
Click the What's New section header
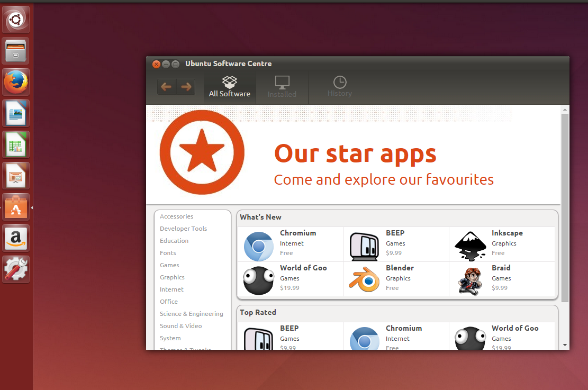pyautogui.click(x=260, y=217)
